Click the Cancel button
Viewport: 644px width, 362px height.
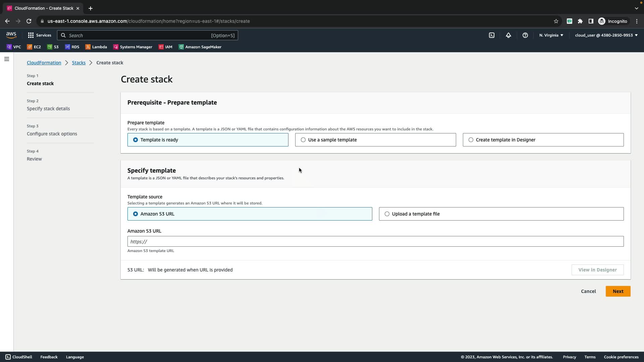tap(588, 291)
